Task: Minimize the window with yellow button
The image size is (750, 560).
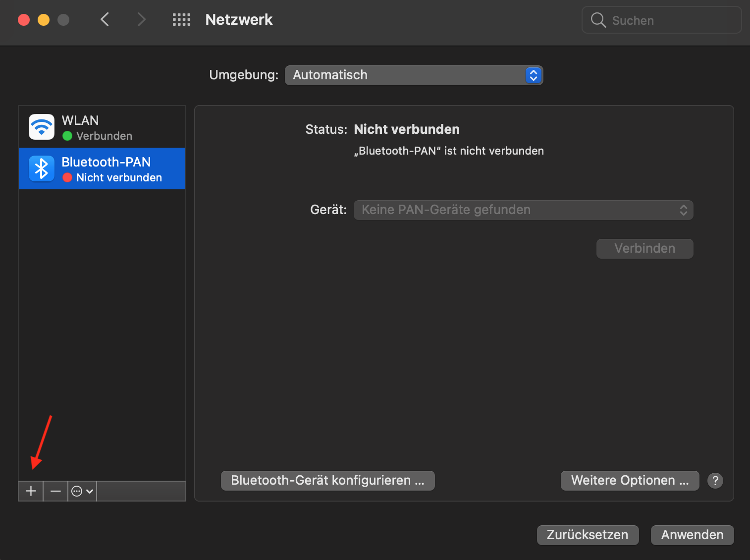Action: 44,20
